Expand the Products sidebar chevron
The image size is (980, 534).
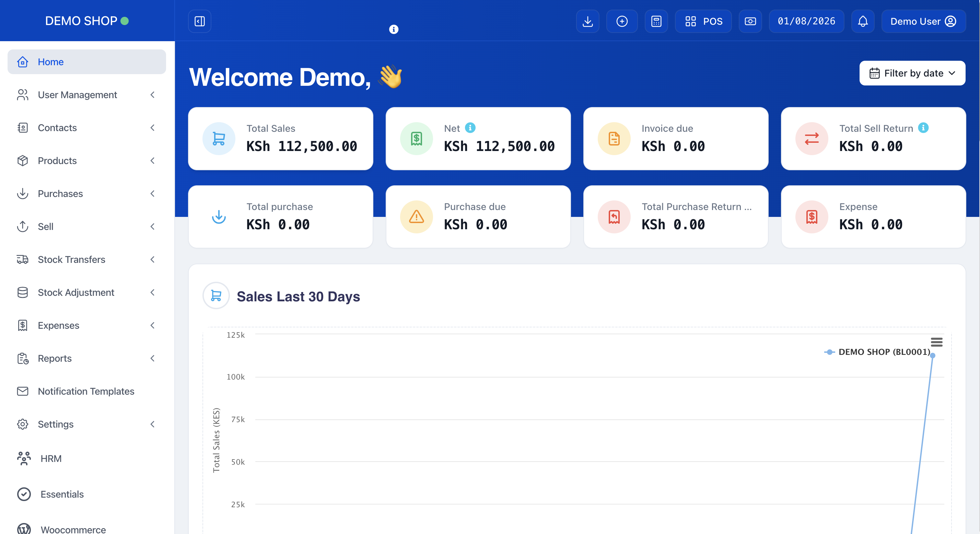pyautogui.click(x=152, y=161)
